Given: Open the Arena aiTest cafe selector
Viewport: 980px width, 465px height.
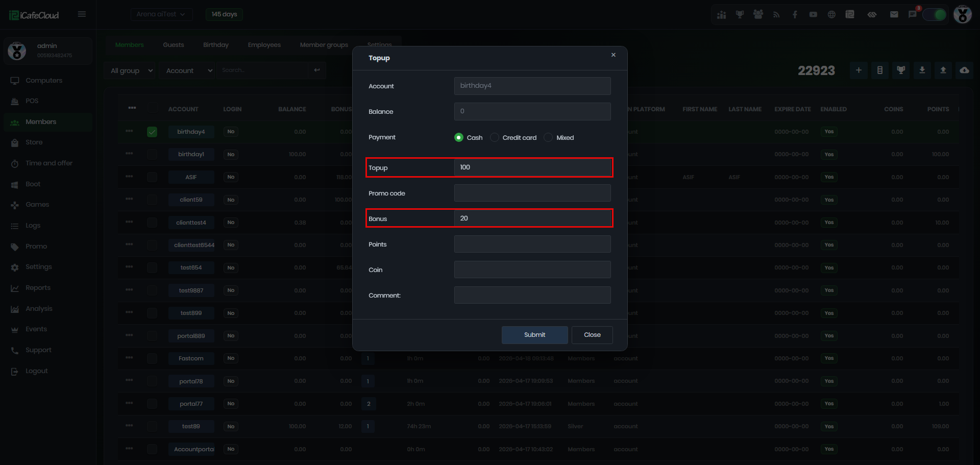Looking at the screenshot, I should [x=161, y=14].
